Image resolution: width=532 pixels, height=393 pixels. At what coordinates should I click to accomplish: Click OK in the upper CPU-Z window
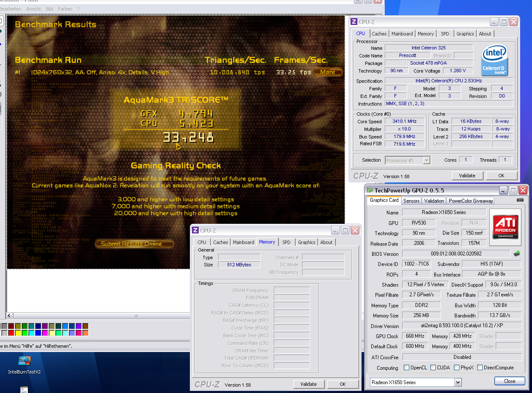[501, 176]
